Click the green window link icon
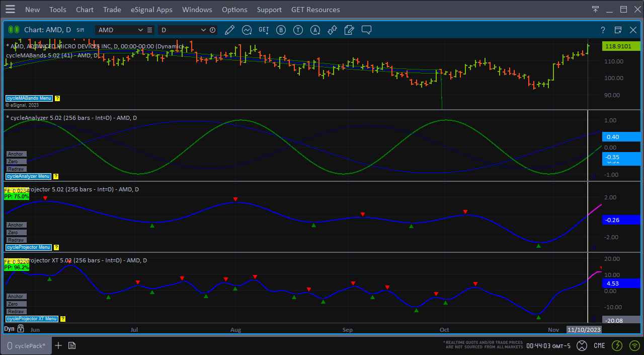The image size is (644, 355). coord(14,30)
